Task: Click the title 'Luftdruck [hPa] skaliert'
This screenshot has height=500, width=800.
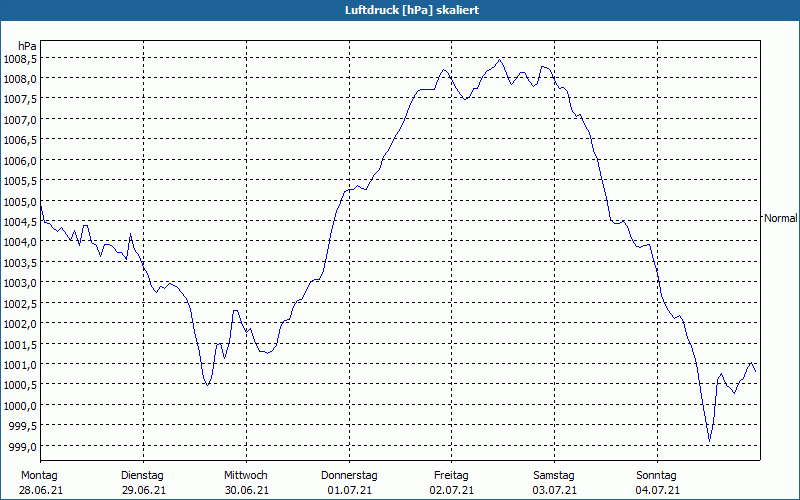Action: click(x=412, y=10)
